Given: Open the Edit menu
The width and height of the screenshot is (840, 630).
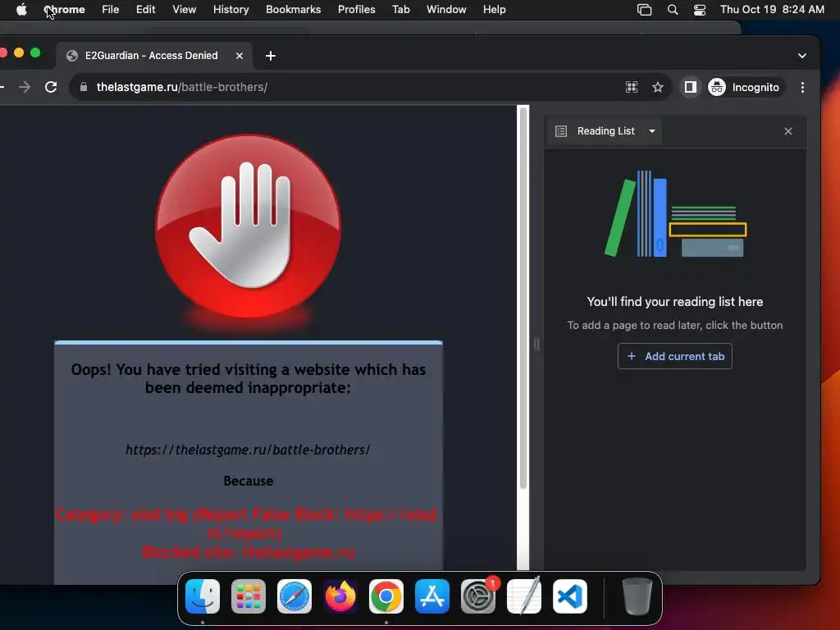Looking at the screenshot, I should point(145,10).
